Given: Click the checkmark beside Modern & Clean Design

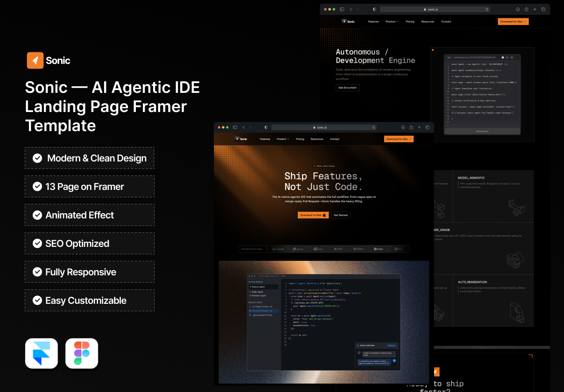Looking at the screenshot, I should 37,158.
